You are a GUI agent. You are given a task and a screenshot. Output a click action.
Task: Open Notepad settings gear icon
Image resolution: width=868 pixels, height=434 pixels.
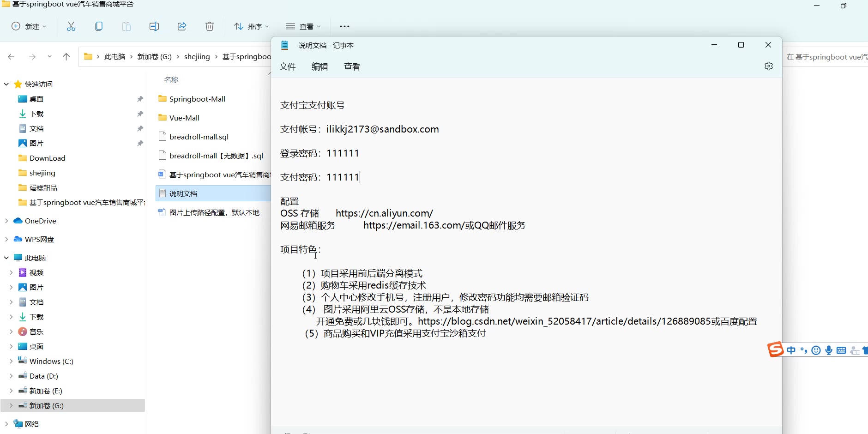769,66
